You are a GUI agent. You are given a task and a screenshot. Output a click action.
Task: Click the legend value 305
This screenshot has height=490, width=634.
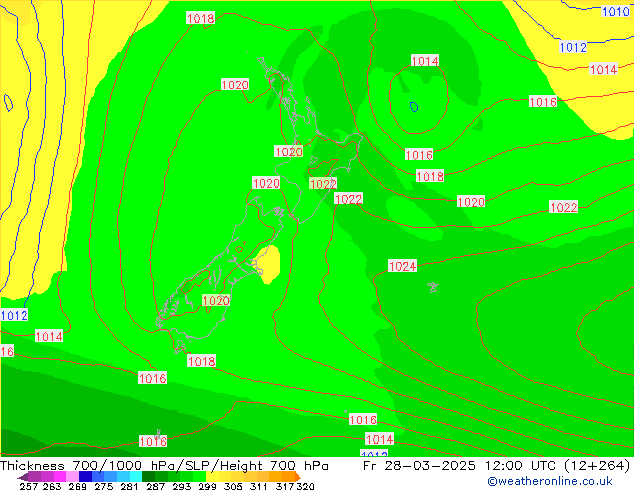coord(233,486)
